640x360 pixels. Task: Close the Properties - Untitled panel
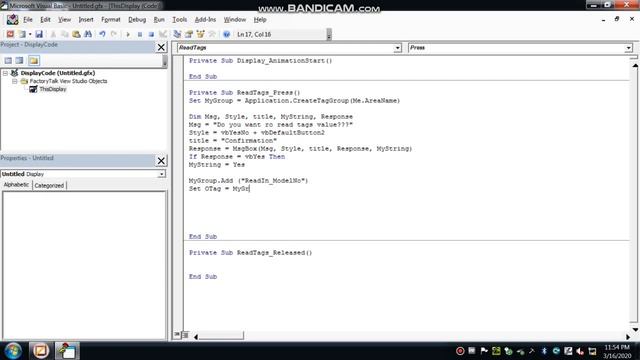tap(161, 161)
